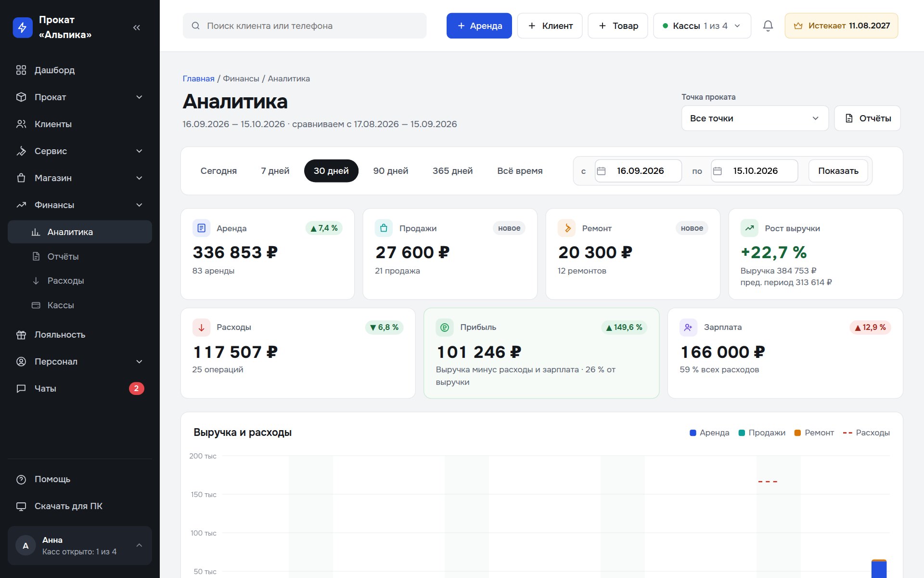924x578 pixels.
Task: Collapse the Финансы sidebar group
Action: (x=80, y=205)
